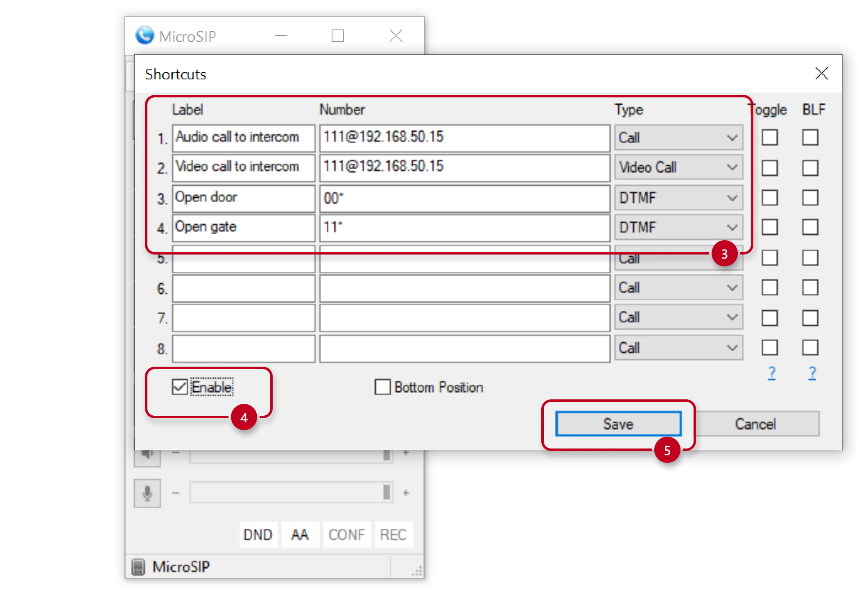Click the empty Label field in row 6

tap(244, 288)
